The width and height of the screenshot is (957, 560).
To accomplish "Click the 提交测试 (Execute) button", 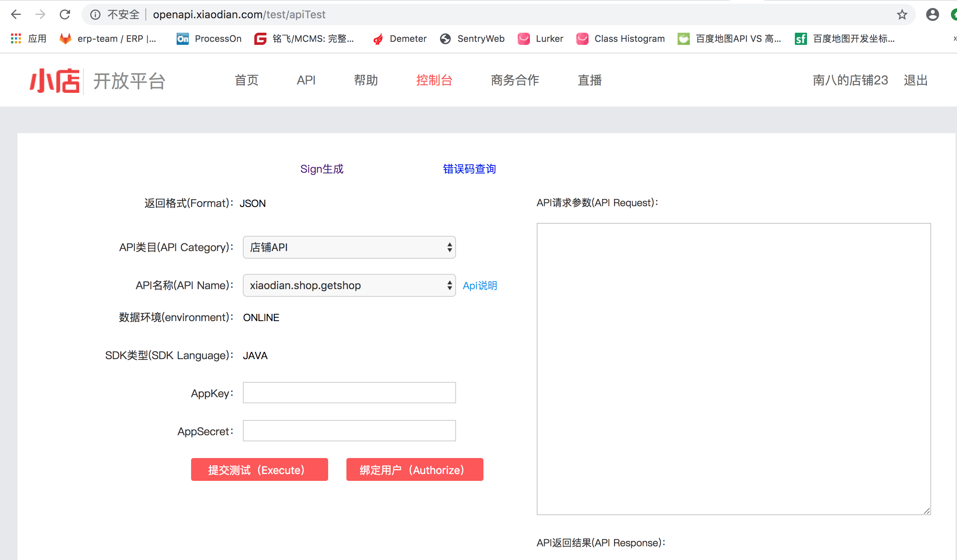I will pos(259,469).
